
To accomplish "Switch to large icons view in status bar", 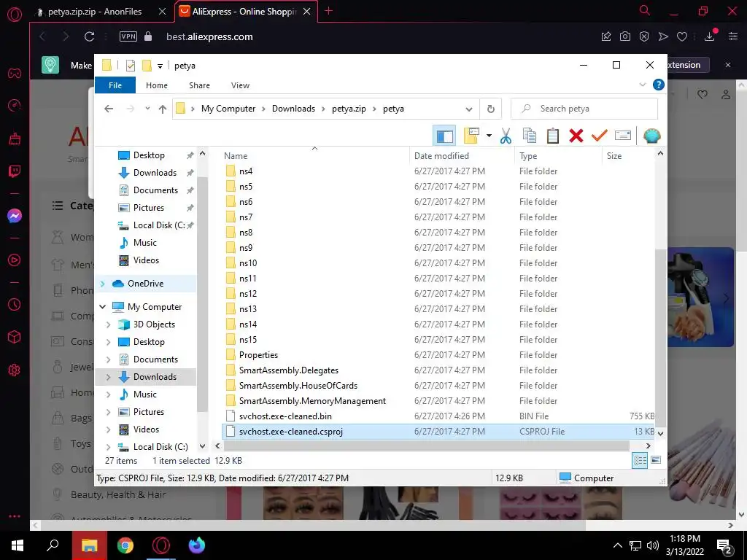I will 656,461.
